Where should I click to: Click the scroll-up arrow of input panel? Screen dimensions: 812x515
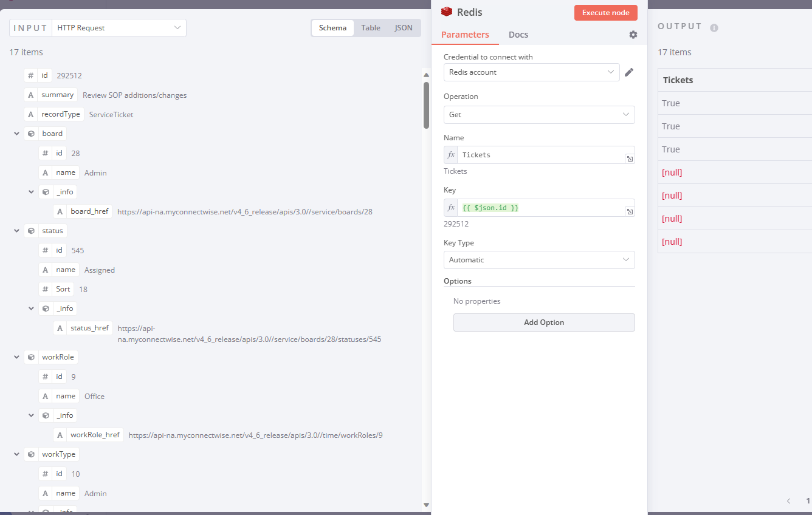coord(426,75)
